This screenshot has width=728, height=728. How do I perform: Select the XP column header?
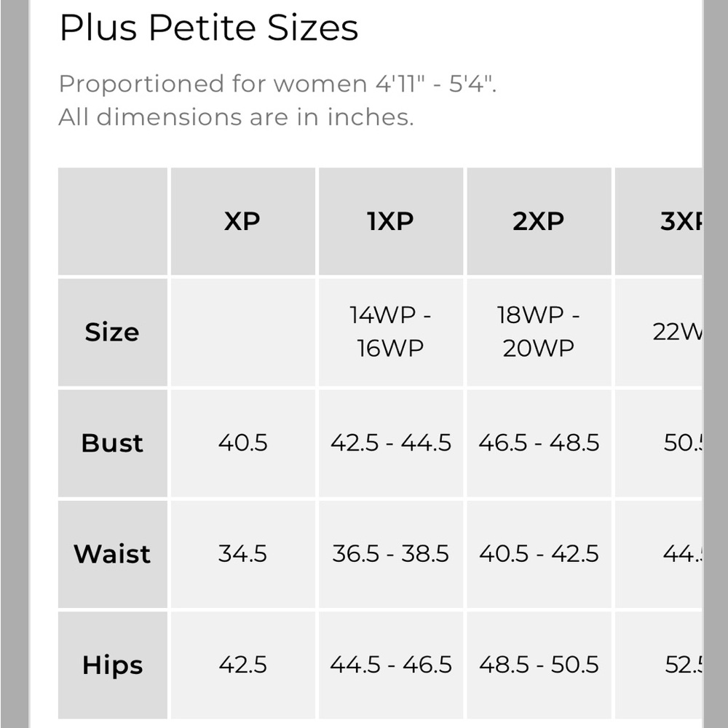click(242, 221)
